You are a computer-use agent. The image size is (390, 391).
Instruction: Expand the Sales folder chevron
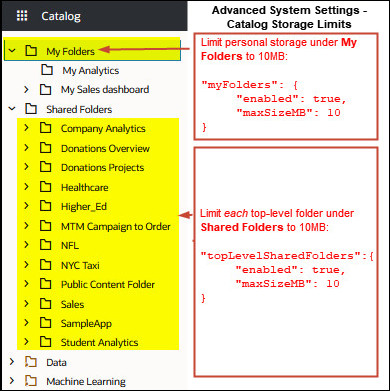[26, 304]
